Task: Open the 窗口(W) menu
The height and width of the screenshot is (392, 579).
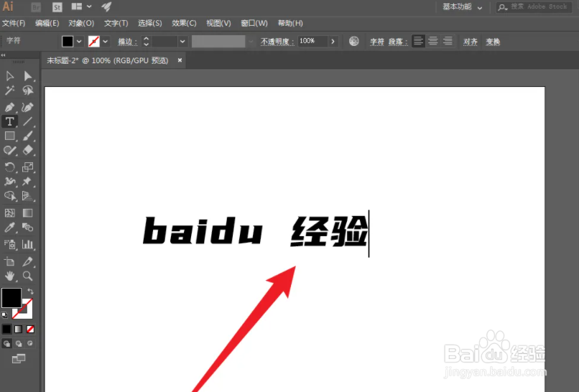Action: (x=254, y=23)
